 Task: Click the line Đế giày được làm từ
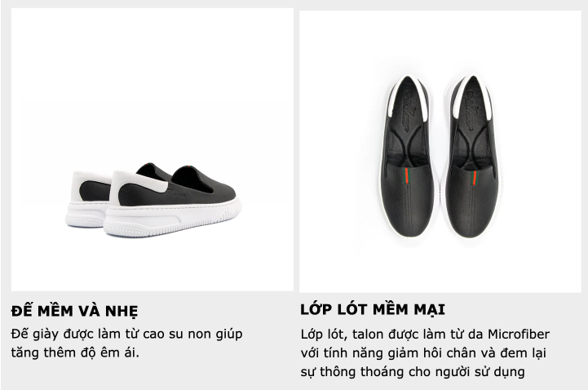(126, 335)
